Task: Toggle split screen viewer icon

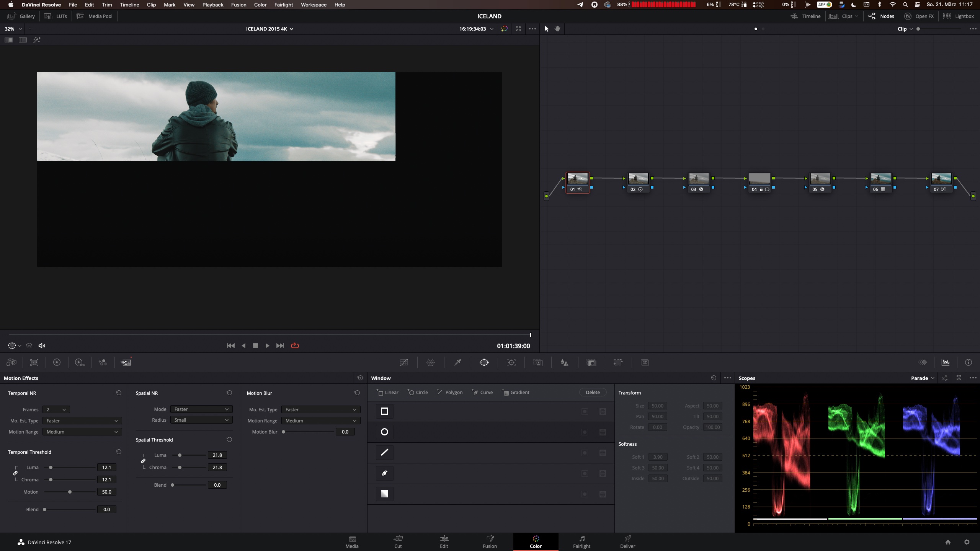Action: 23,40
